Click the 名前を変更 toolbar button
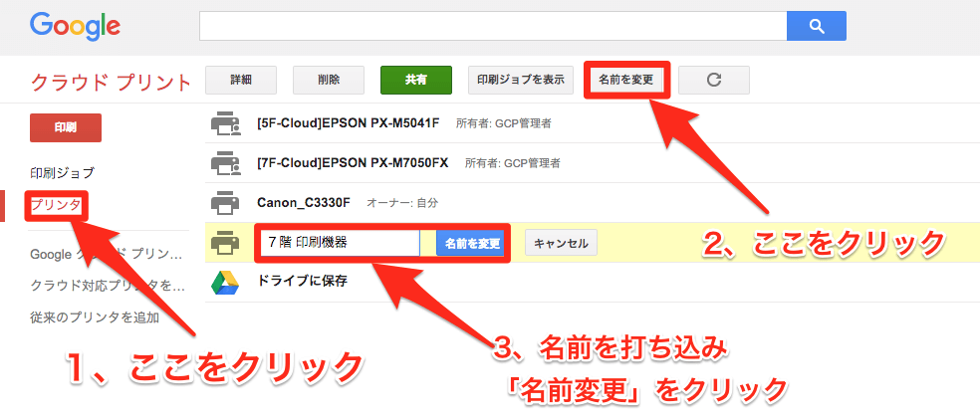The image size is (980, 420). (x=626, y=80)
